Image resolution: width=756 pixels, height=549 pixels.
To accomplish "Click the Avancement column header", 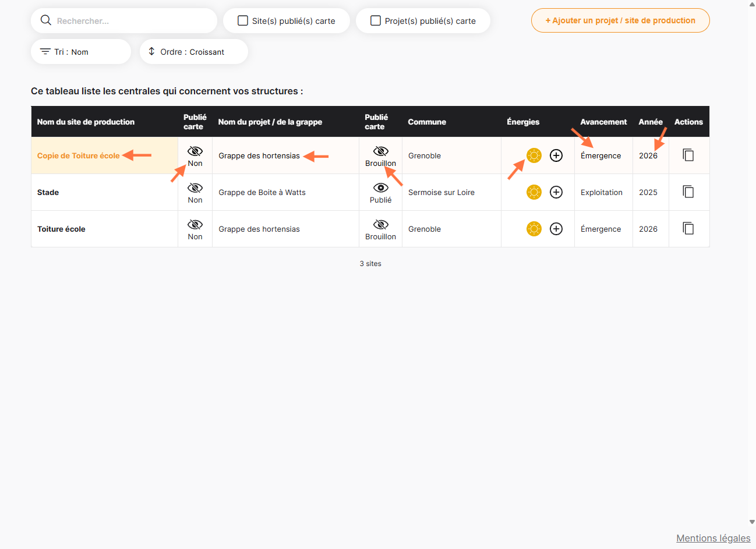I will 603,122.
